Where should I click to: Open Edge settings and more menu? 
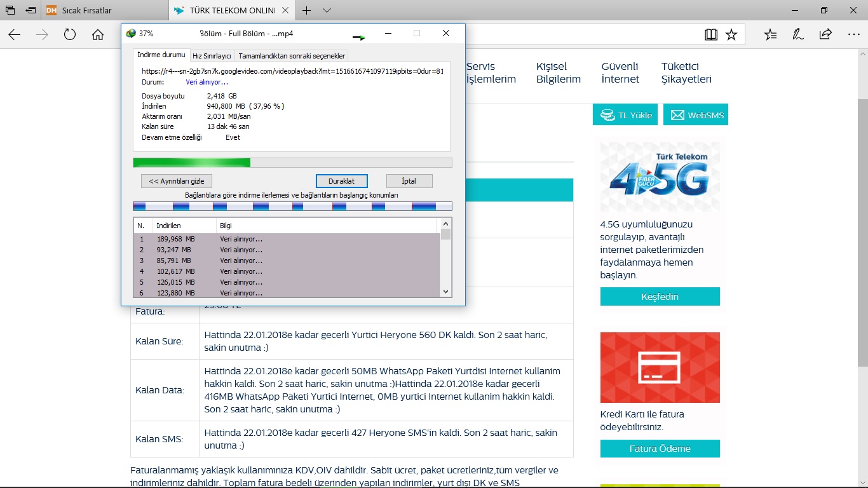(x=853, y=35)
